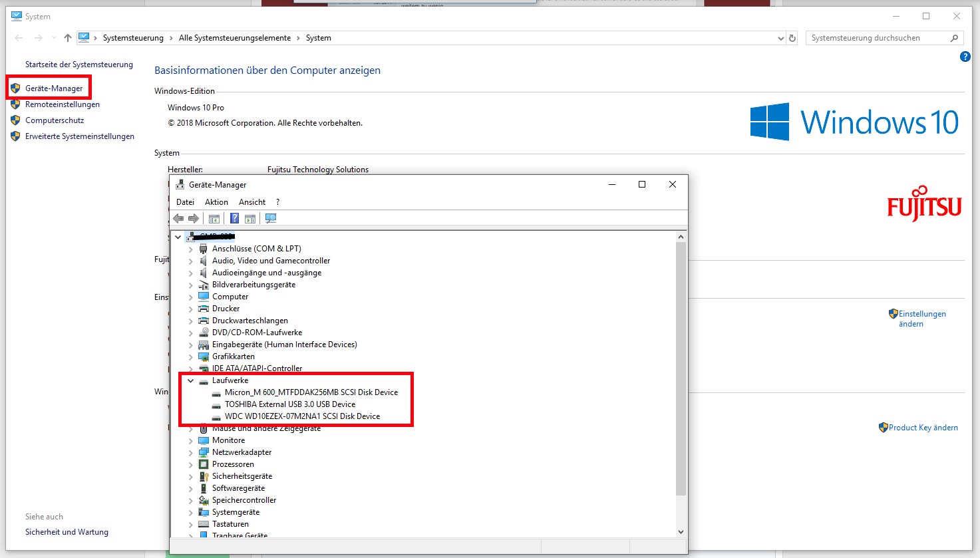The height and width of the screenshot is (558, 980).
Task: Click the Audioeingänge und -ausgänge tree label
Action: click(267, 273)
